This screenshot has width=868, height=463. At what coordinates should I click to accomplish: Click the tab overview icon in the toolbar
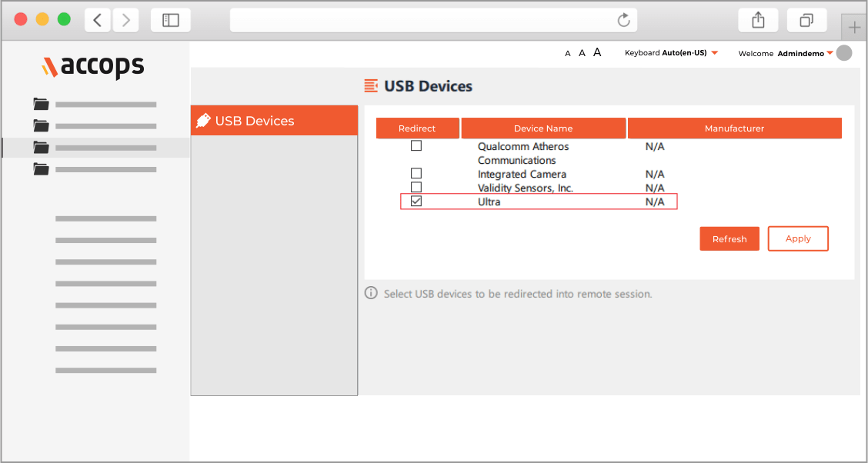(806, 20)
